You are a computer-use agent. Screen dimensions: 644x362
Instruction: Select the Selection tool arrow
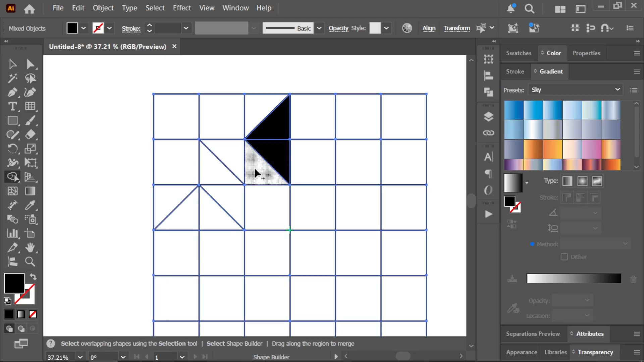[x=12, y=64]
